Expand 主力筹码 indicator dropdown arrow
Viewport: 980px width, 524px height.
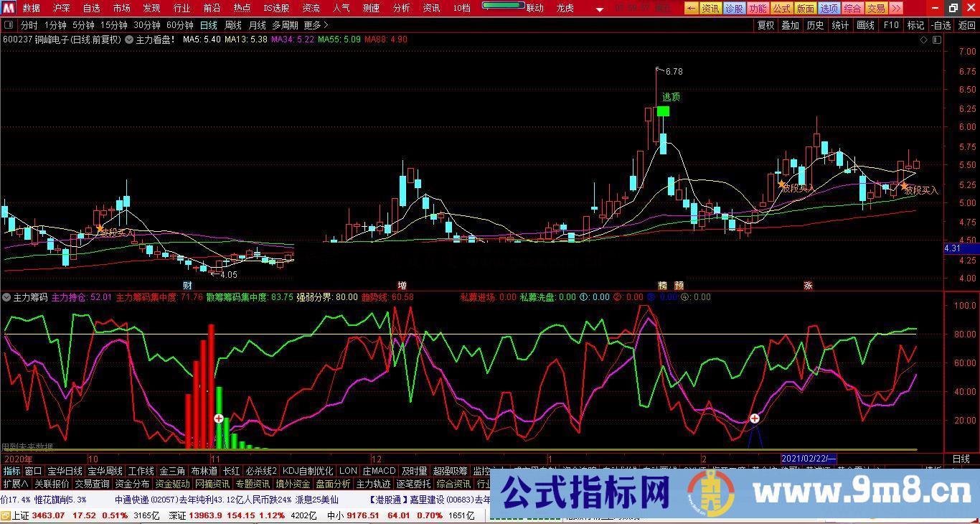7,297
